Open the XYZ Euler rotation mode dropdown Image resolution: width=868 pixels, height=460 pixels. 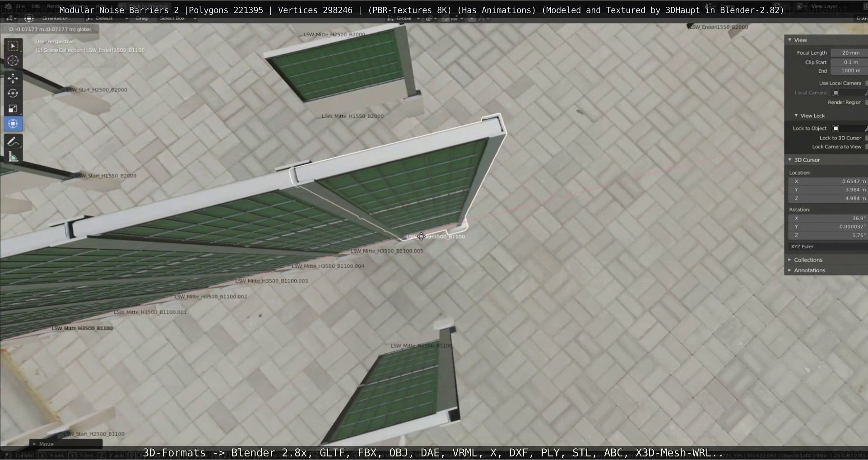(x=828, y=246)
